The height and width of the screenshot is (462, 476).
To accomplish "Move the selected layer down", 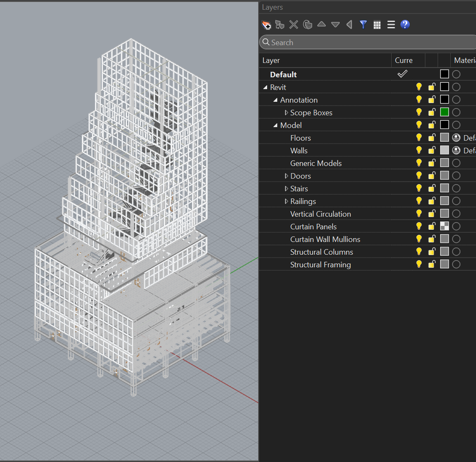I will 335,24.
